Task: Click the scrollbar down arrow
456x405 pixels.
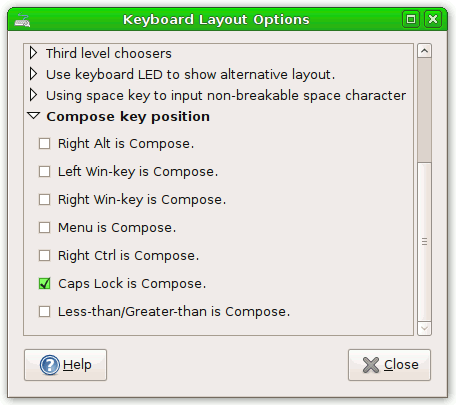Action: 424,328
